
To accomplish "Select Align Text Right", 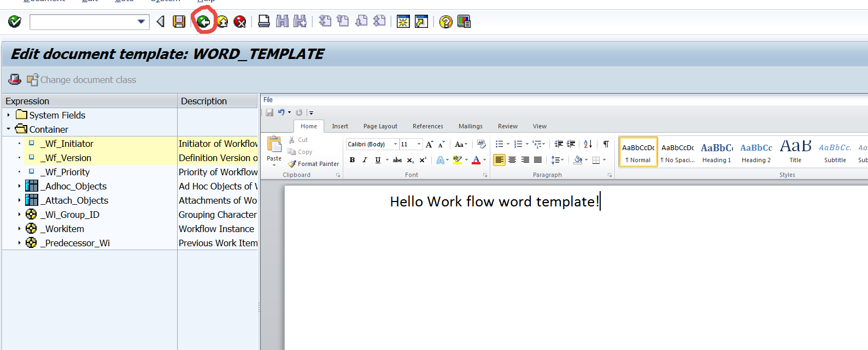I will pyautogui.click(x=525, y=160).
